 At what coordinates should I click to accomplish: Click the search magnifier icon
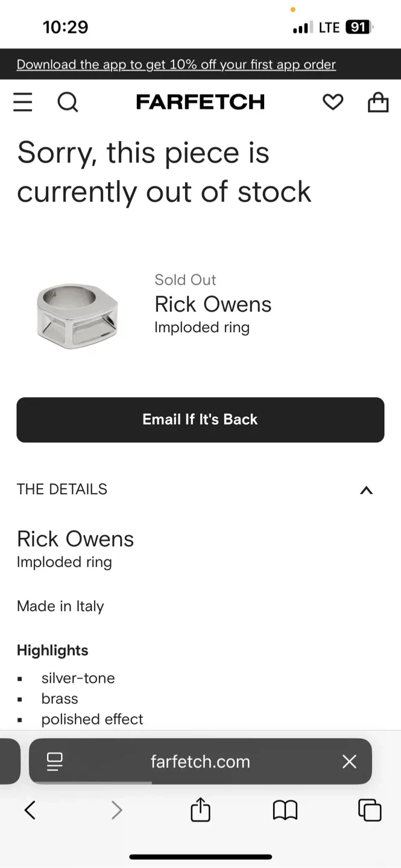tap(68, 102)
